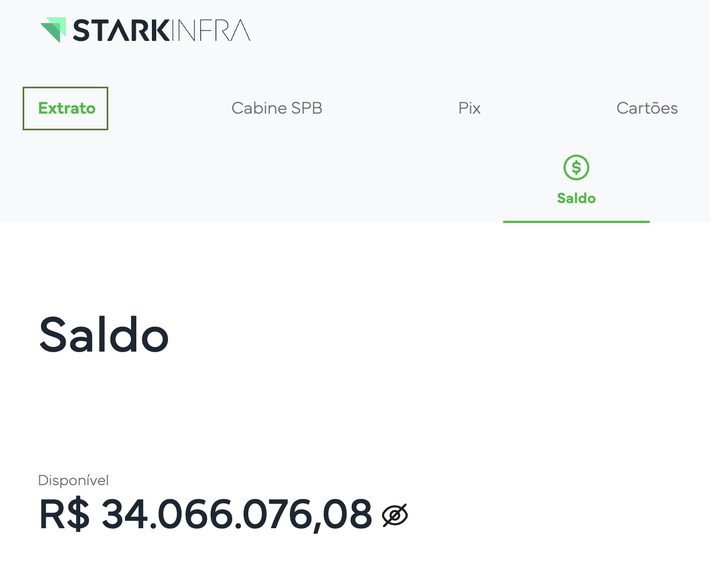Click the thin INFRA text in logo

point(211,31)
